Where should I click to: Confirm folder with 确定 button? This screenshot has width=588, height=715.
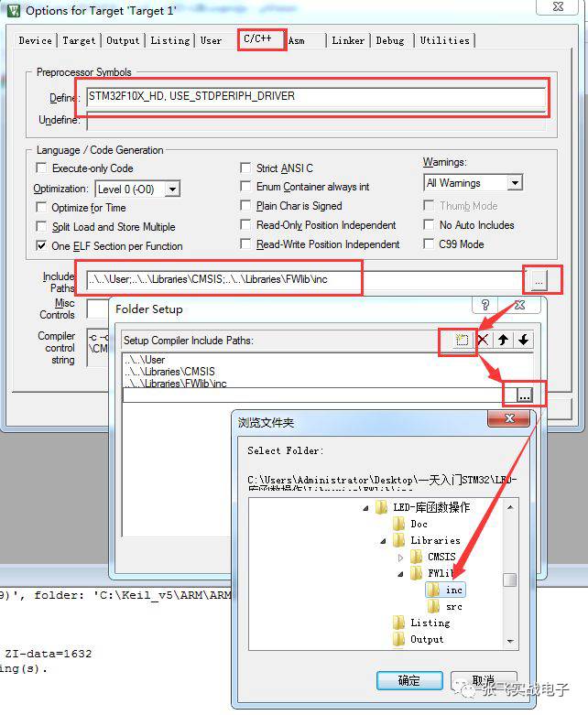[409, 681]
